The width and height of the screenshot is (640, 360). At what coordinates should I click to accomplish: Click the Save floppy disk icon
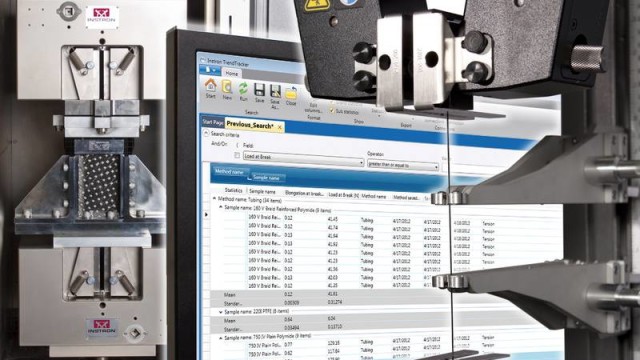[260, 90]
